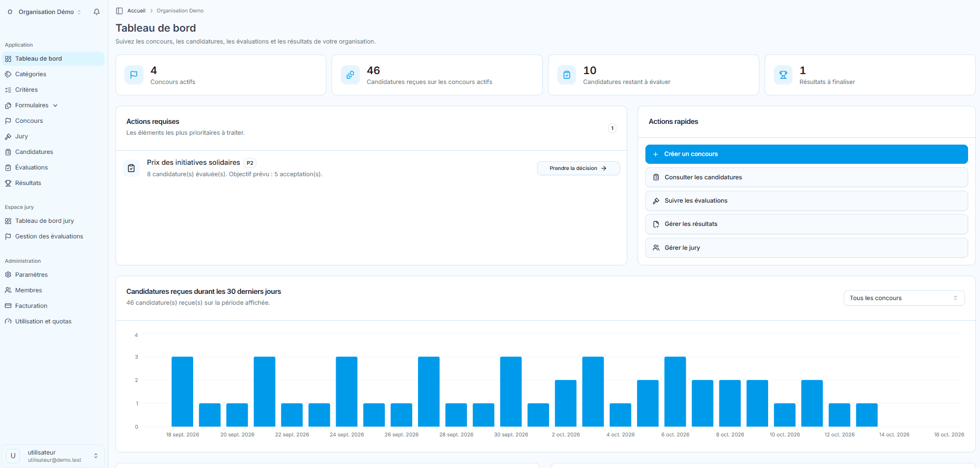Click the flag icon on Concours actifs card
Screen dimensions: 980x468
pyautogui.click(x=134, y=75)
